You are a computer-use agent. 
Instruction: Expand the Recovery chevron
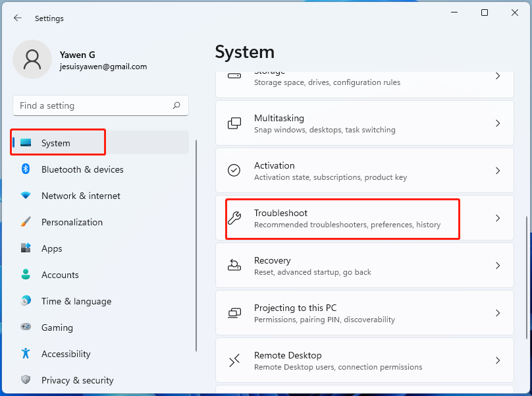pyautogui.click(x=498, y=266)
